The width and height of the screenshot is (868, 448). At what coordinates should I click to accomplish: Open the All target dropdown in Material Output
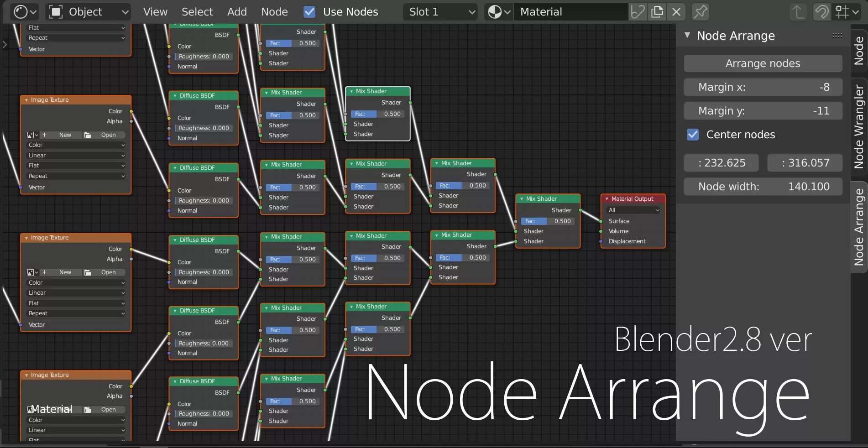click(633, 210)
